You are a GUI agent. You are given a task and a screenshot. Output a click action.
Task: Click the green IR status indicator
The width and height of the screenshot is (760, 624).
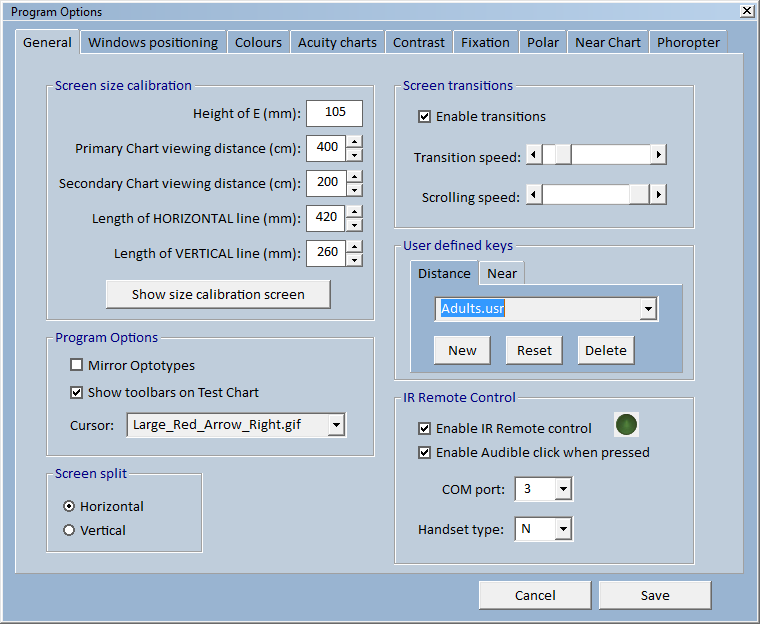coord(626,425)
